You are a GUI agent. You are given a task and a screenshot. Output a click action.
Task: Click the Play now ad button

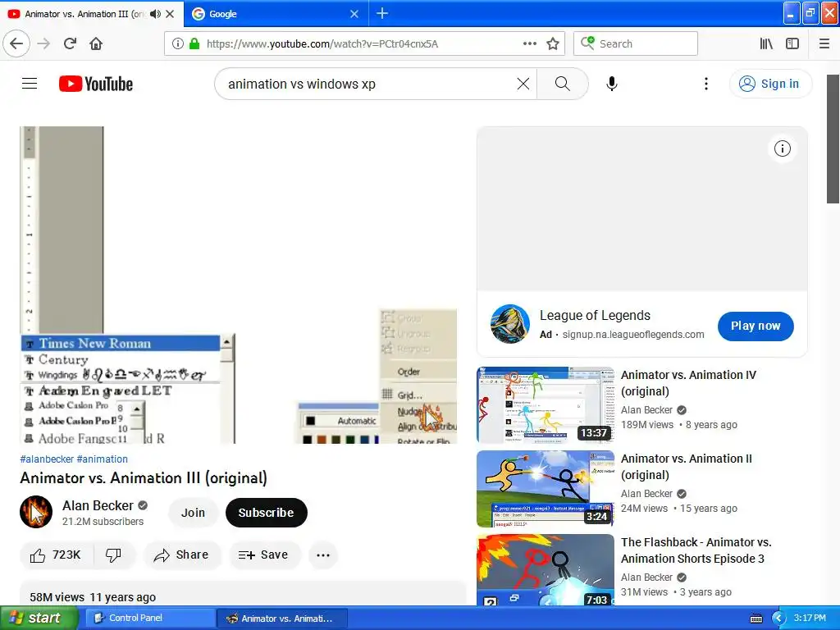(756, 326)
